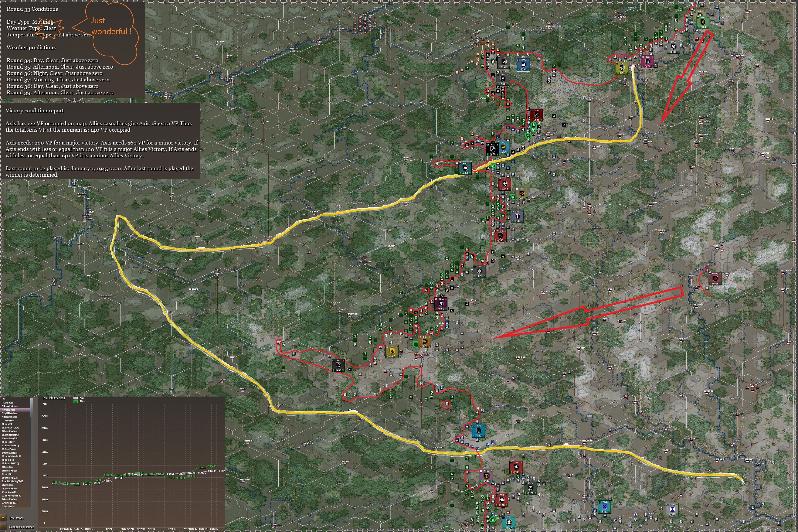Pick 105mm Howitzer from list
798x532 pixels.
click(x=15, y=431)
